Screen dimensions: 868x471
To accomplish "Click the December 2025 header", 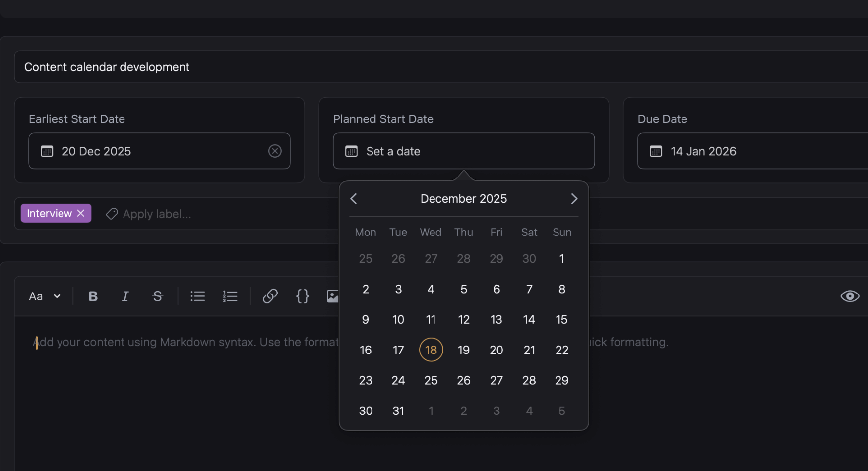I will 463,198.
